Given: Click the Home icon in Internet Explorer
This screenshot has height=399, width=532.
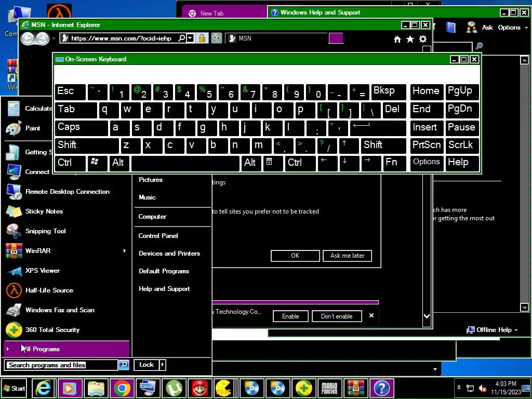Looking at the screenshot, I should (x=397, y=39).
